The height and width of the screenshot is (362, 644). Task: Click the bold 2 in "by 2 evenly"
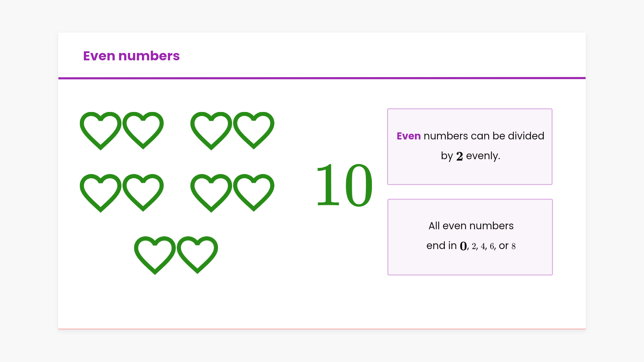[x=460, y=157]
